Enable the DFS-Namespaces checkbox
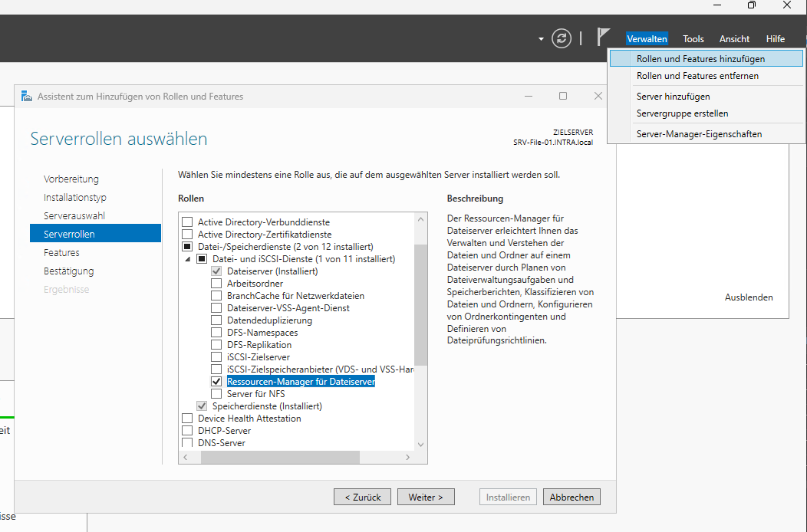This screenshot has width=807, height=532. coord(216,333)
